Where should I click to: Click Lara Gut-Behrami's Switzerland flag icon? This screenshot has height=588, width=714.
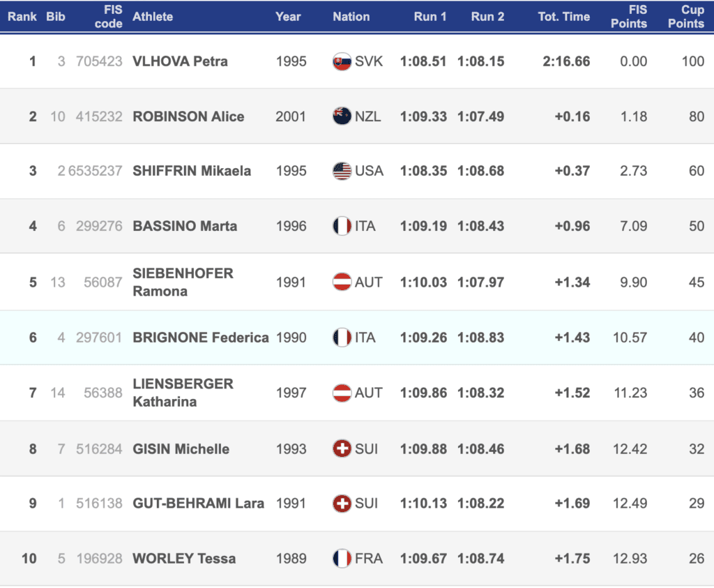pyautogui.click(x=342, y=503)
